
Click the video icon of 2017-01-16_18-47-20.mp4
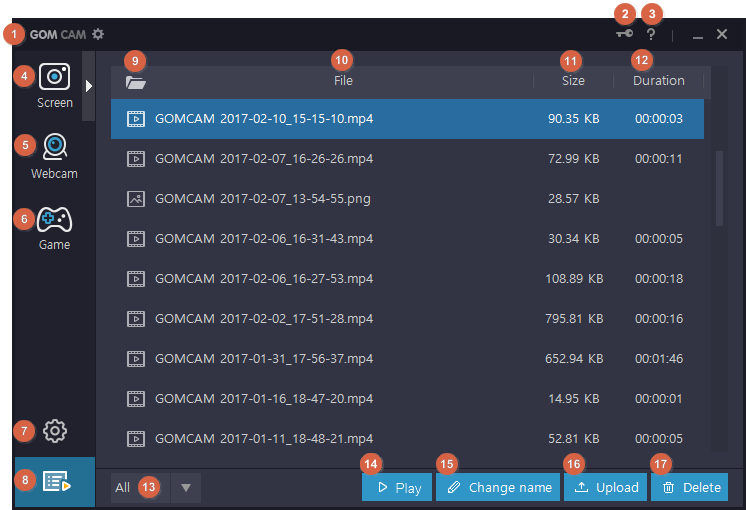tap(136, 399)
